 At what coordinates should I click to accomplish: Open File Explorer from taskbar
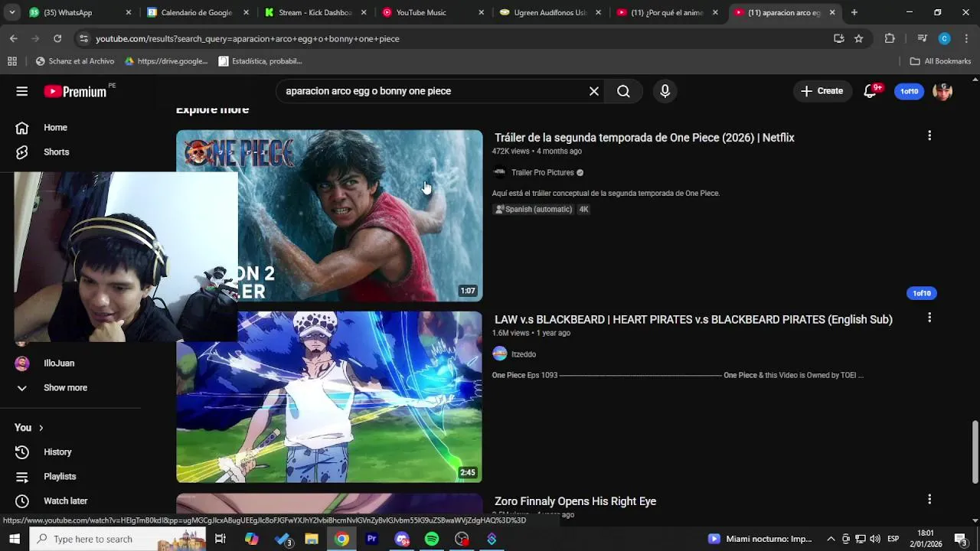pyautogui.click(x=312, y=539)
